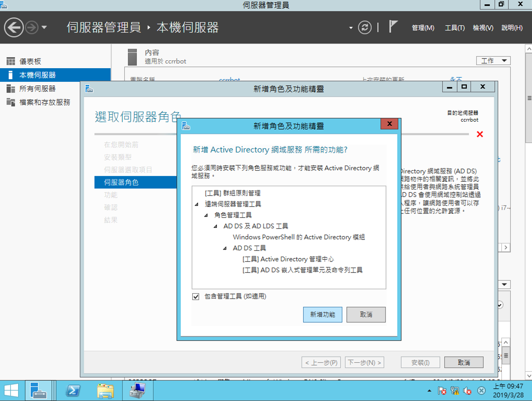Refresh the Server Manager view
The height and width of the screenshot is (401, 532).
365,28
